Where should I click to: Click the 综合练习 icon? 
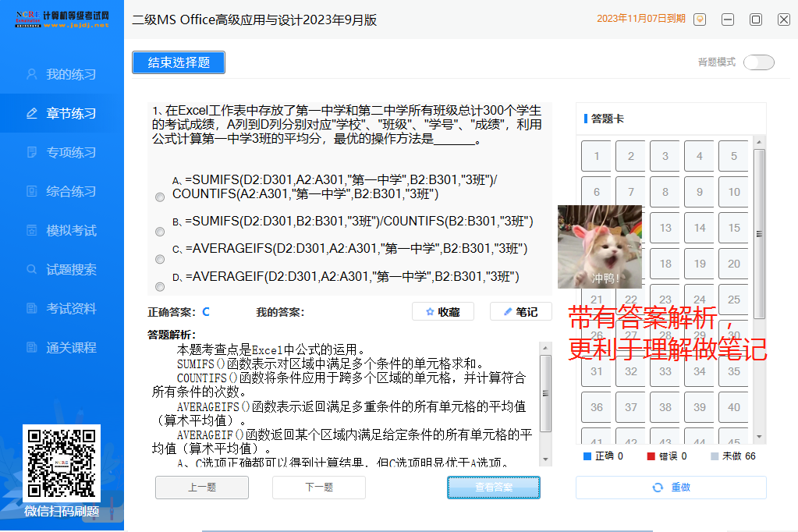pyautogui.click(x=31, y=191)
